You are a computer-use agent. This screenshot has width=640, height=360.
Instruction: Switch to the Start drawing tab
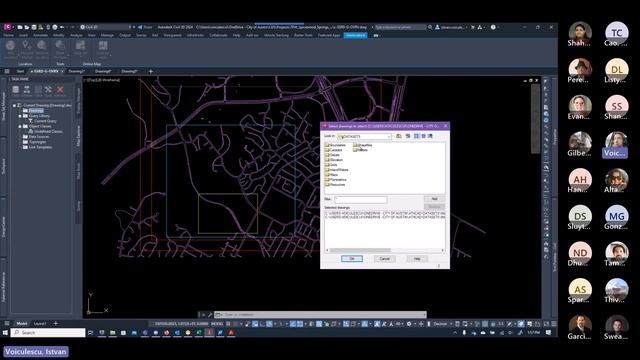pyautogui.click(x=20, y=71)
